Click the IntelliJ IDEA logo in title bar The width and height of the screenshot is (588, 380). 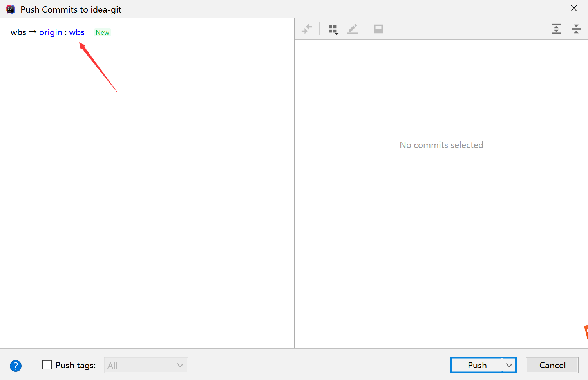[x=11, y=9]
